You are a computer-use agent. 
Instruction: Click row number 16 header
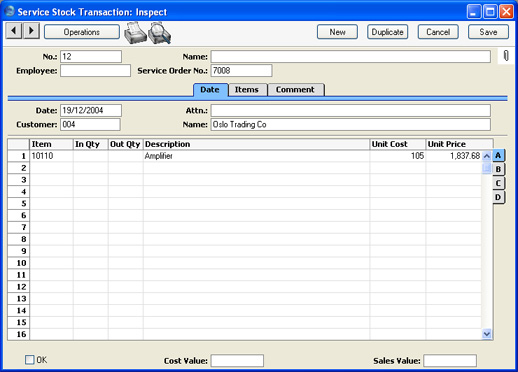(19, 334)
